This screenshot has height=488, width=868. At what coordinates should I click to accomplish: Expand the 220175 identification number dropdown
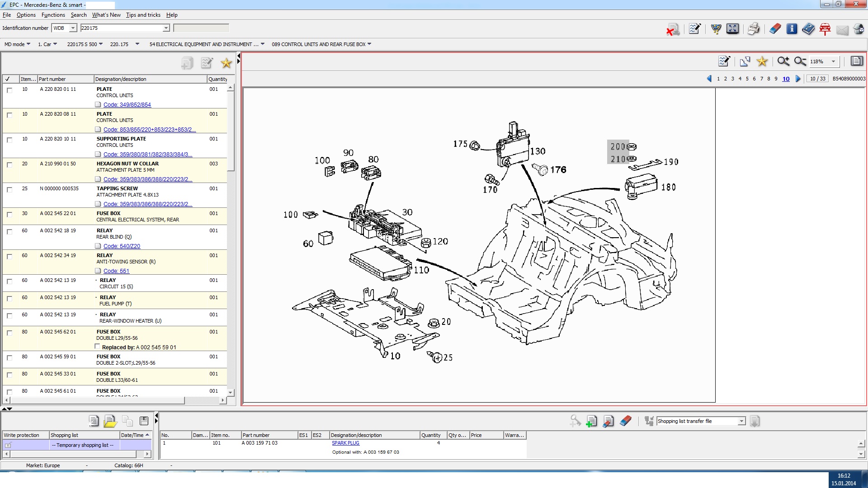point(166,28)
